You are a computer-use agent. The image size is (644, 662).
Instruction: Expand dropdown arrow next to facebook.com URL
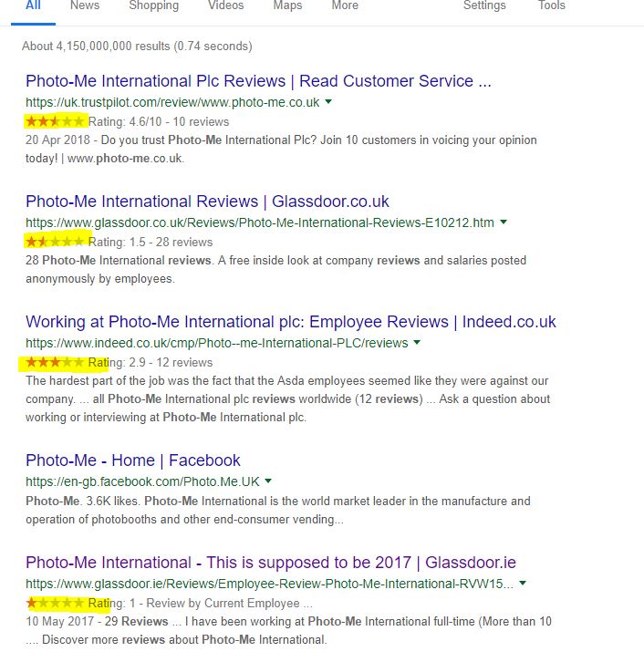point(268,481)
